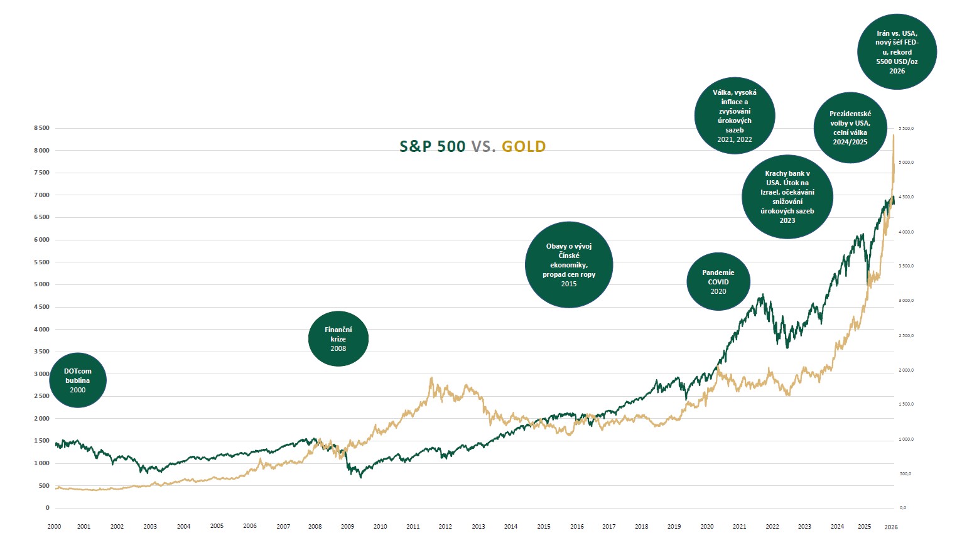Select the 2008 year axis label
Image resolution: width=962 pixels, height=560 pixels.
315,527
